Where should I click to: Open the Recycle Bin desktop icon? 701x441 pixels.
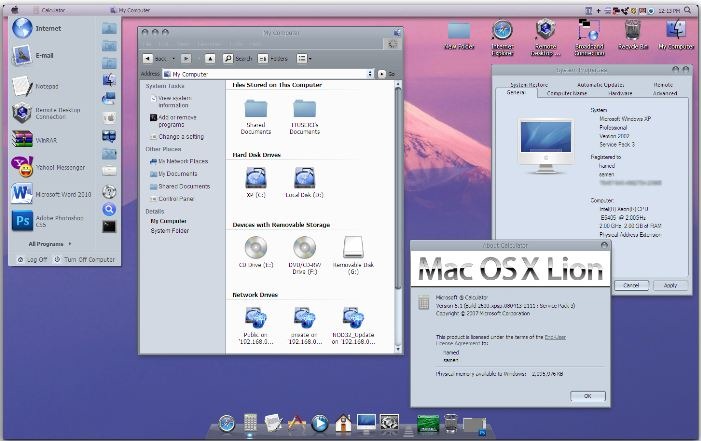(631, 32)
